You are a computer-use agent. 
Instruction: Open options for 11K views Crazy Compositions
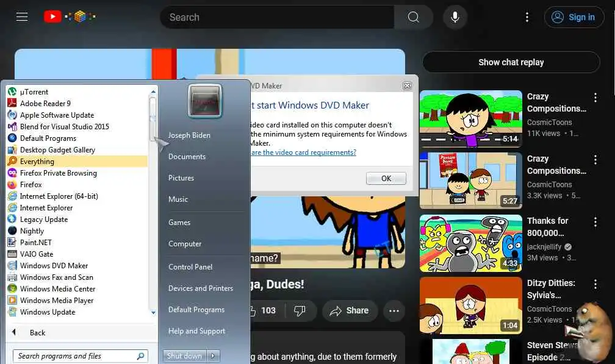click(595, 98)
